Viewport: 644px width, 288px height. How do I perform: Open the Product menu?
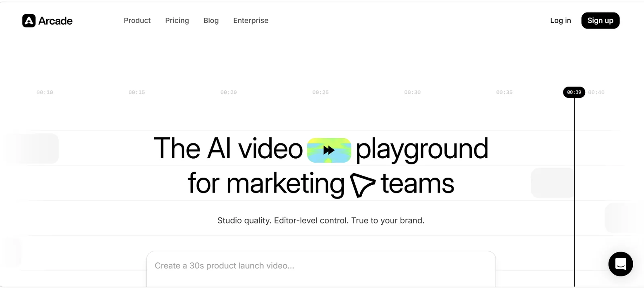[x=137, y=21]
